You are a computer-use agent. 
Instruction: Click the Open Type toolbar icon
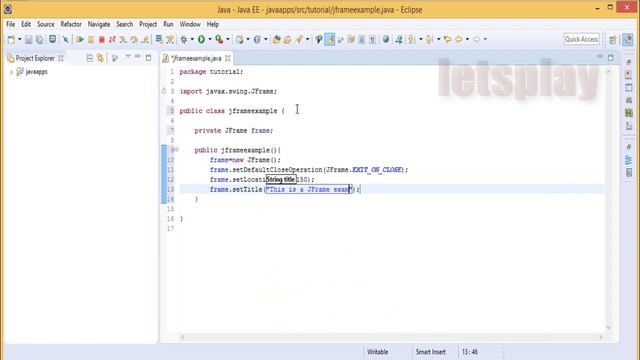click(276, 40)
